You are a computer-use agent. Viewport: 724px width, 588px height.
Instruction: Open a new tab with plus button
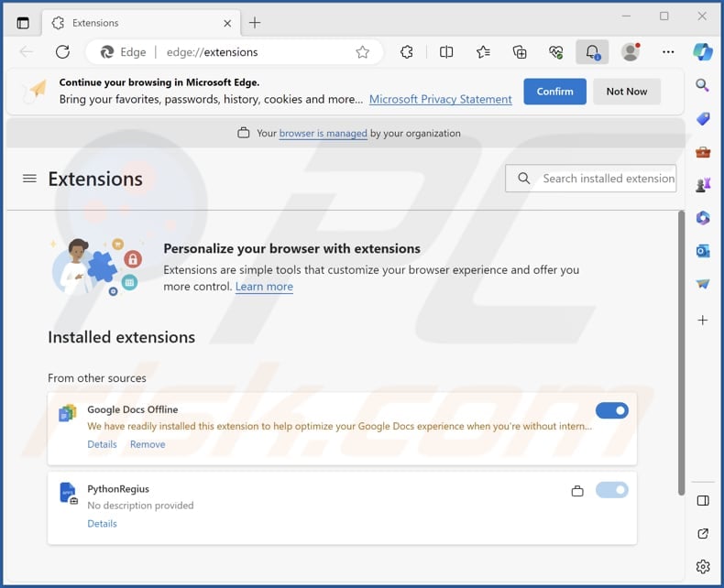click(x=255, y=23)
